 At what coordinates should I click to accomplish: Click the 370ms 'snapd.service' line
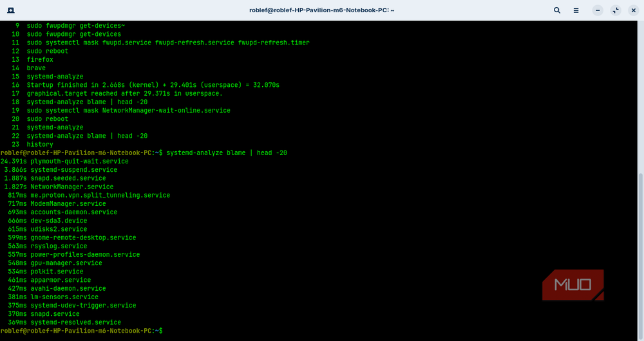point(44,314)
